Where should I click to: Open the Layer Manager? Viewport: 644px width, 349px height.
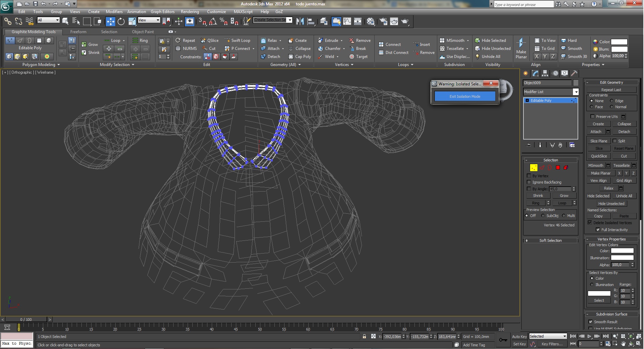point(324,21)
